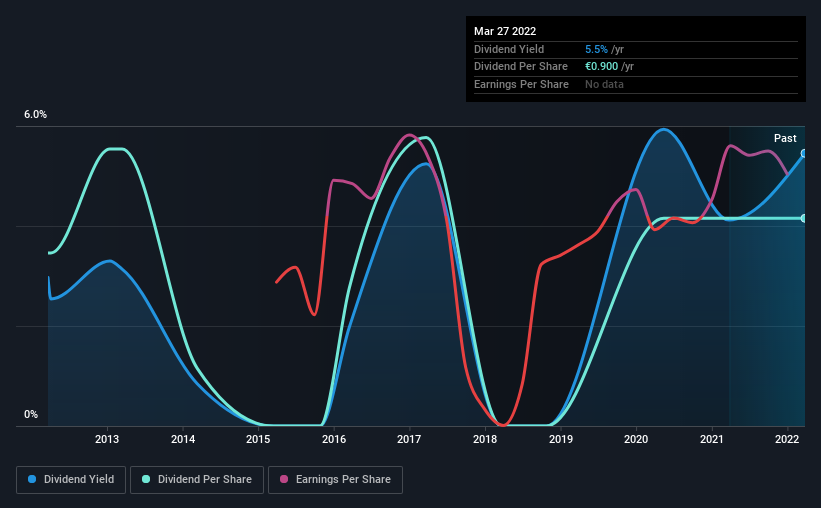Select the 2017 x-axis label
The image size is (821, 508).
click(x=409, y=439)
